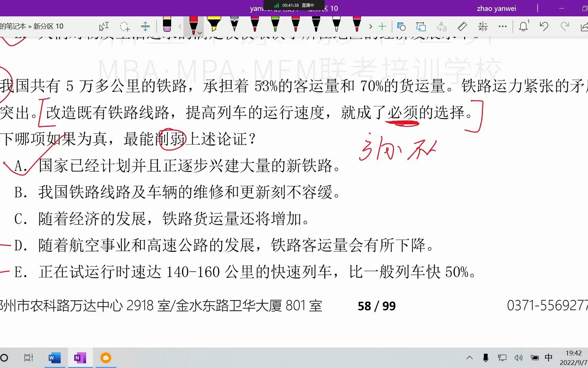Click the microphone tray icon
588x368 pixels.
point(486,358)
